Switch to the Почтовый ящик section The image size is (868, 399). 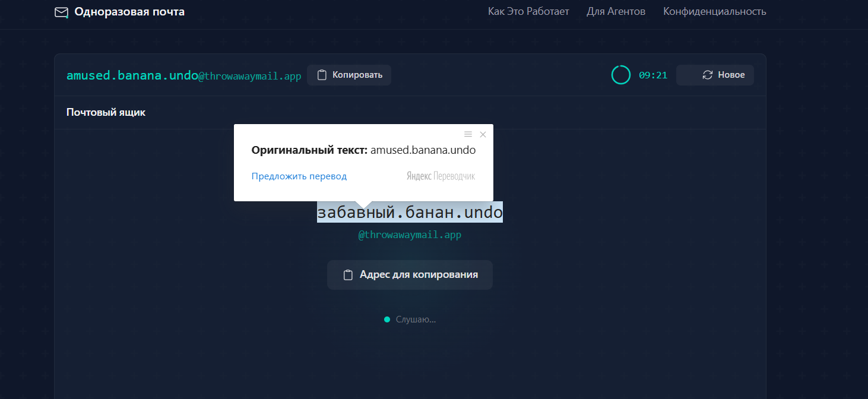(x=106, y=112)
